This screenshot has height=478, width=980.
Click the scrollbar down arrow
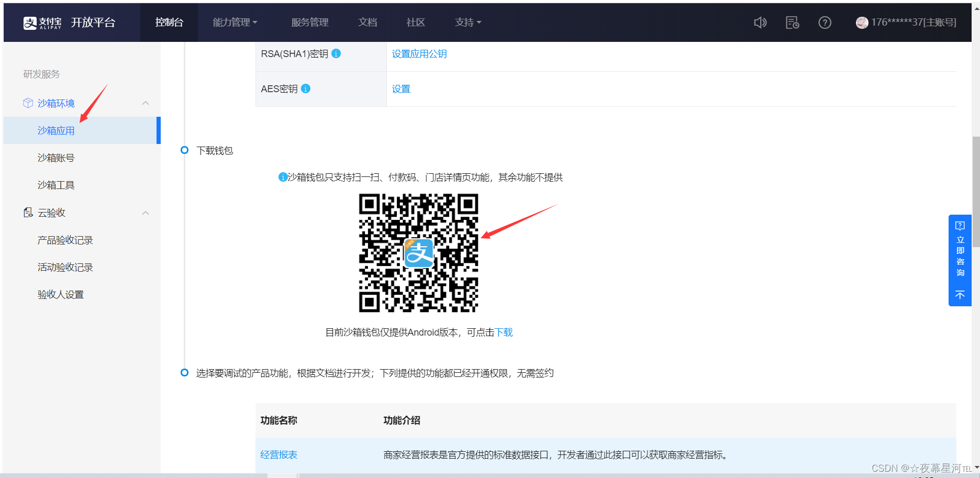click(976, 468)
